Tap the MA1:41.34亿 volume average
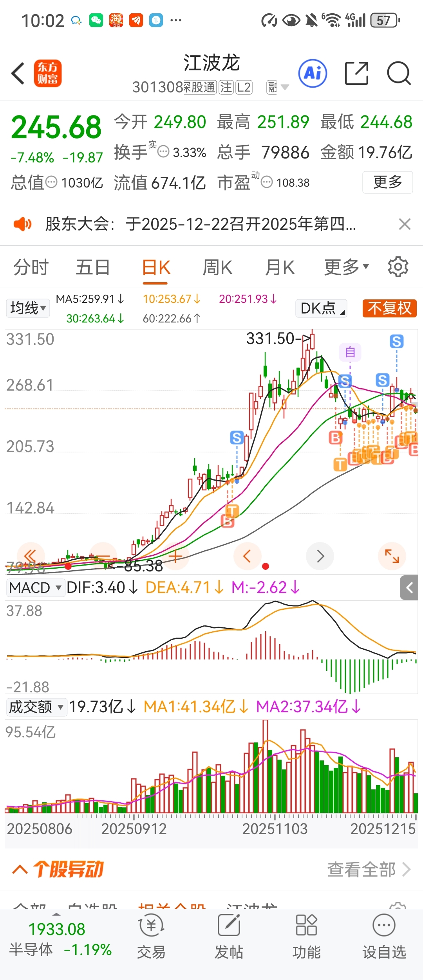Screen dimensions: 423x980 (196, 707)
